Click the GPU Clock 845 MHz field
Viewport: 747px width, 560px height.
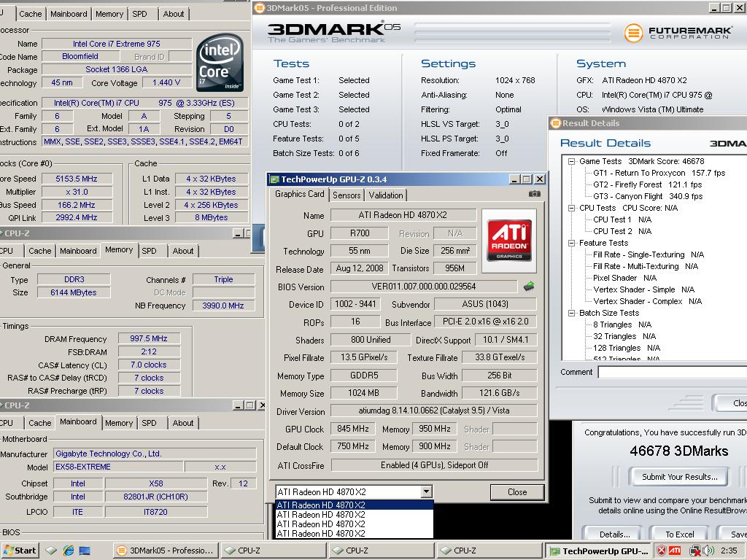click(352, 429)
